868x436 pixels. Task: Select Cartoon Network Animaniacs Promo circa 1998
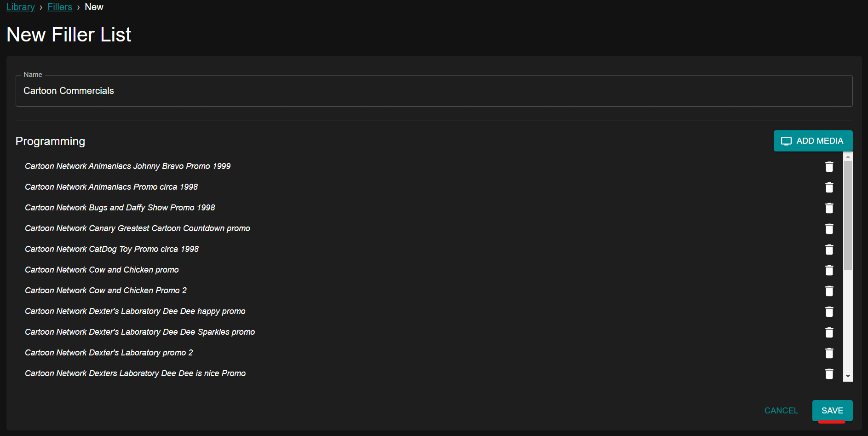[111, 187]
